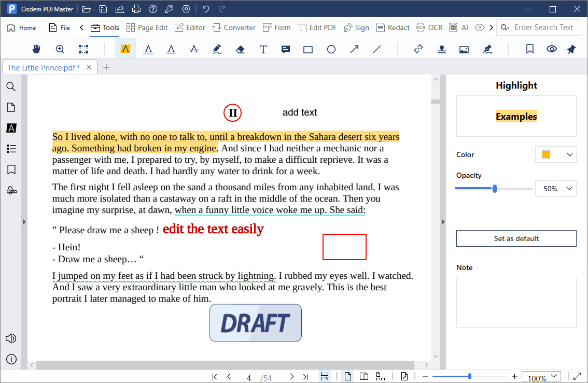
Task: Collapse the left sidebar panel arrow
Action: pos(24,222)
